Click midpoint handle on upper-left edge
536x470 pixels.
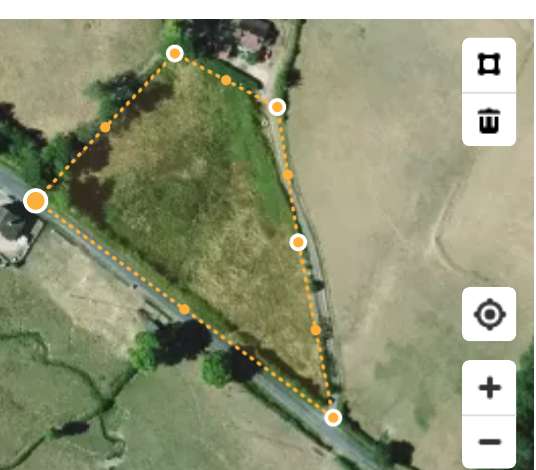pos(105,127)
